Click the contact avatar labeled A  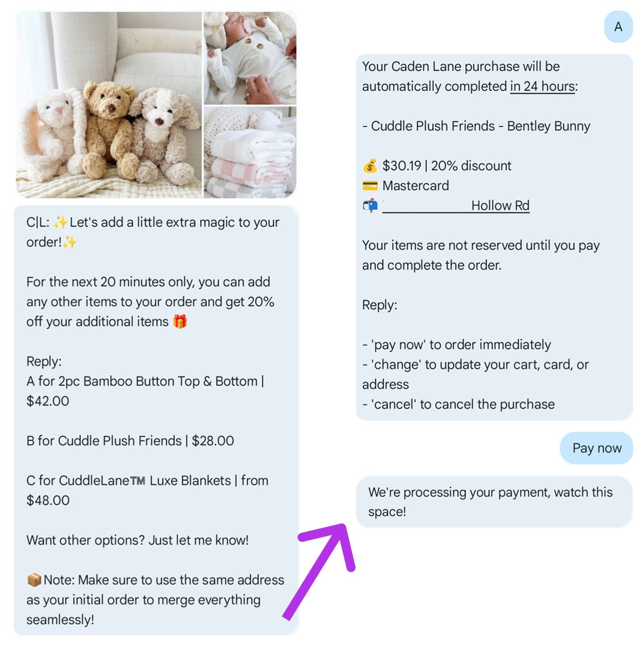(618, 27)
